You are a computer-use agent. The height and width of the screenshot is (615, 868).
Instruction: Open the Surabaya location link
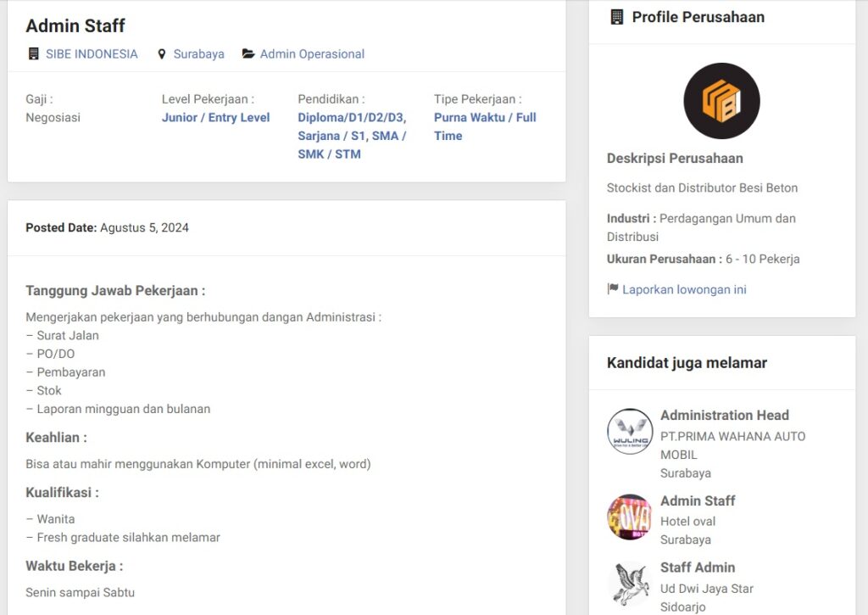[199, 54]
